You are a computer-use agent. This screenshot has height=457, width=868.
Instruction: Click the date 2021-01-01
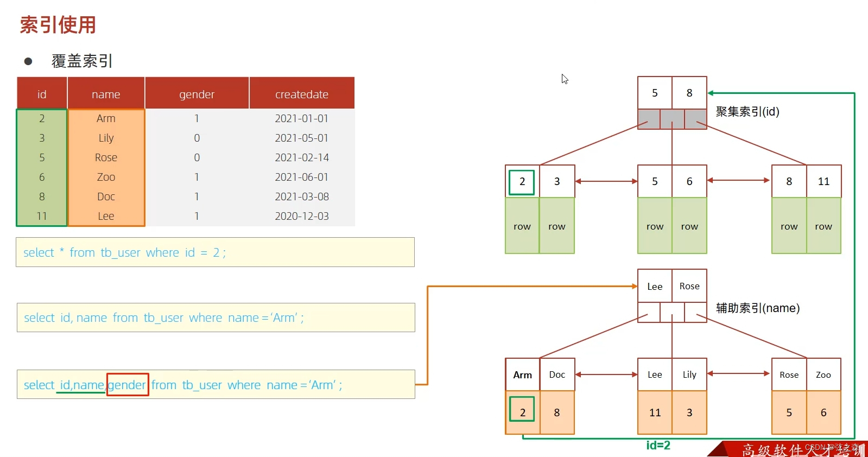click(x=302, y=118)
